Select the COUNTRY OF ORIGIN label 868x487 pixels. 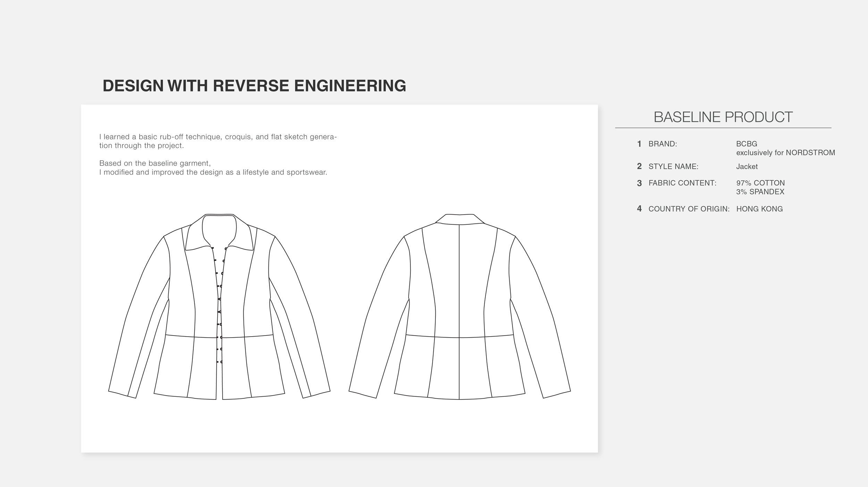689,209
